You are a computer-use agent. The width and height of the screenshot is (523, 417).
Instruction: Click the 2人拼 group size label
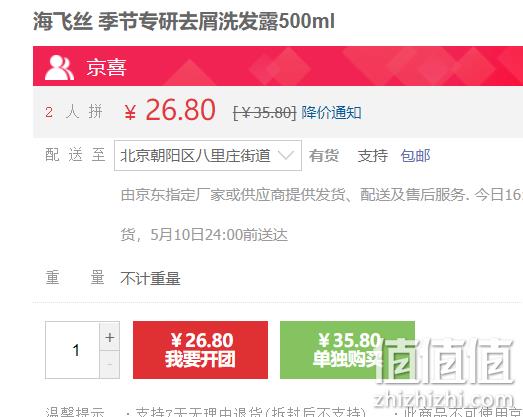74,112
